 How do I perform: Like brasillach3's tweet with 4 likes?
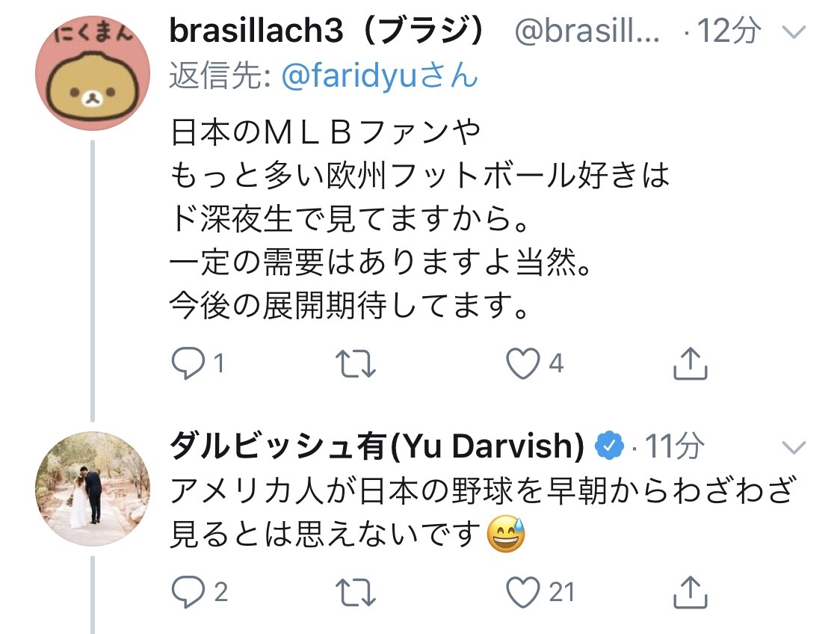coord(523,363)
